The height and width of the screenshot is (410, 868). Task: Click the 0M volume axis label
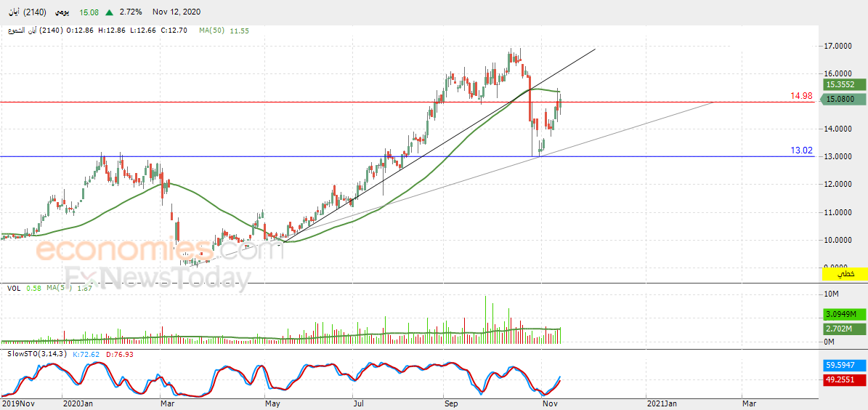[x=830, y=342]
